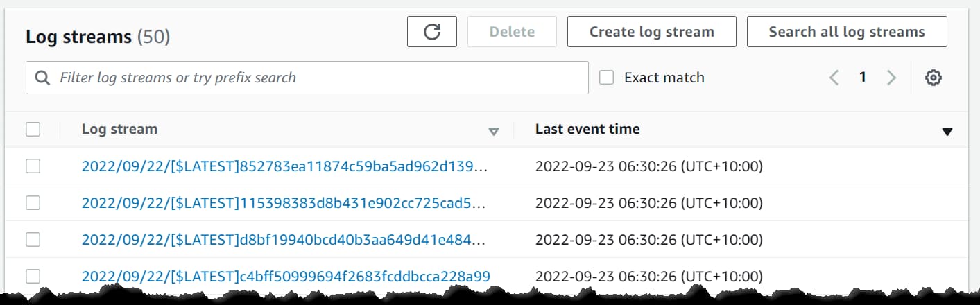Open log stream 852783ea11874c59ba5ad962d139

click(284, 166)
